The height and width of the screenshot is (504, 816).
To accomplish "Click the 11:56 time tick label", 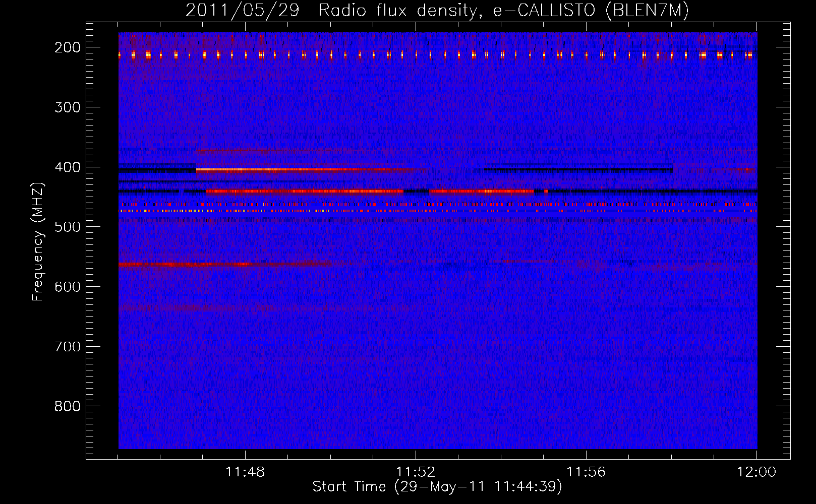I will click(586, 472).
